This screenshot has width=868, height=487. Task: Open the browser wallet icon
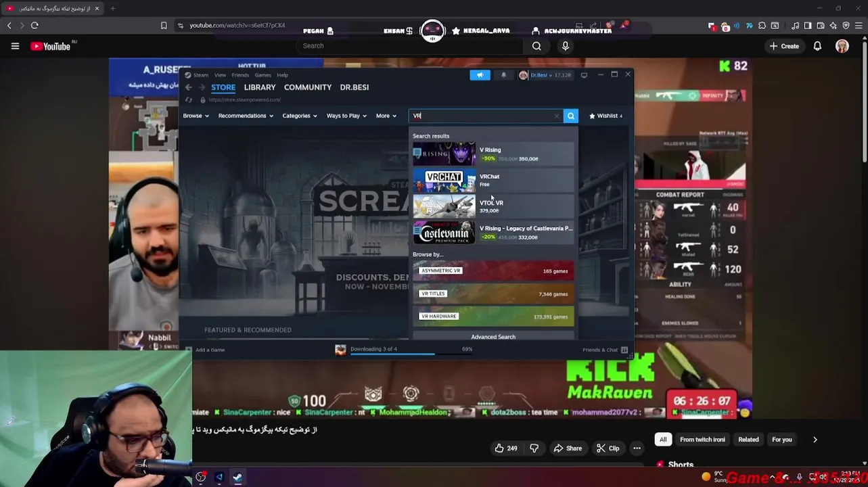click(821, 26)
